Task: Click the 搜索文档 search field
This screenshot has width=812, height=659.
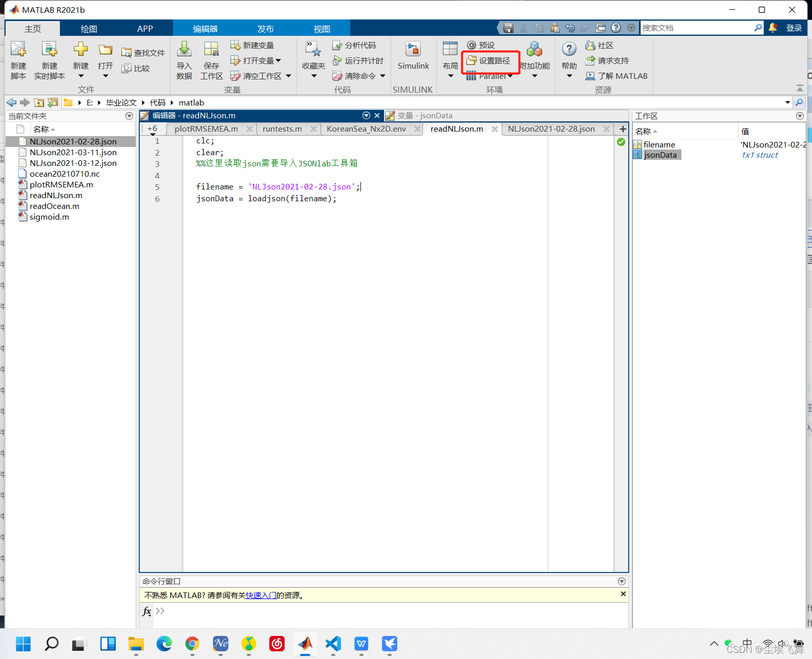Action: (696, 28)
